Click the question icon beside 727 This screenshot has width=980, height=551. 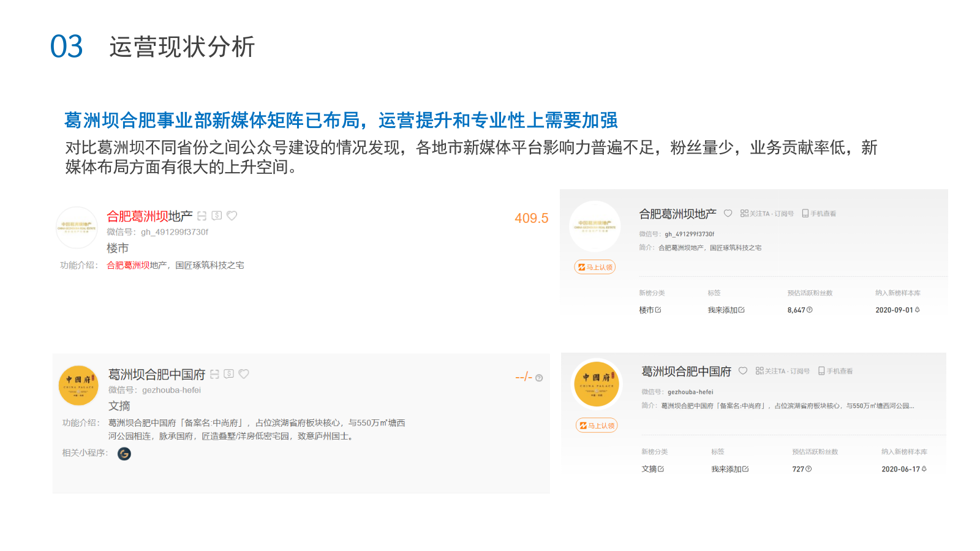809,469
